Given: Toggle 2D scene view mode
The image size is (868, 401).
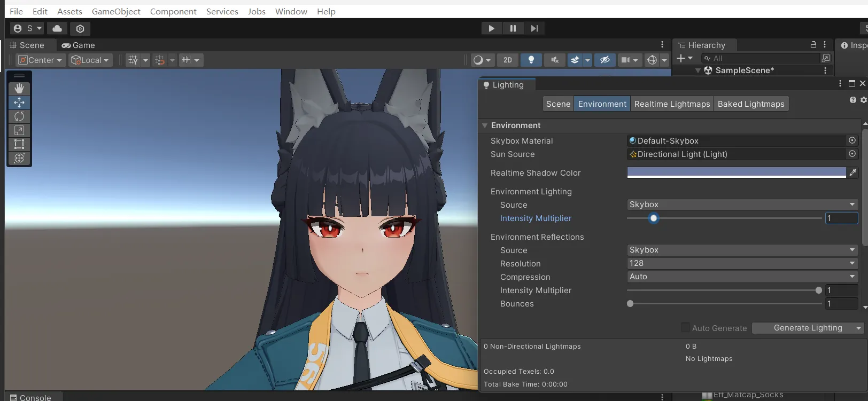Looking at the screenshot, I should click(x=508, y=60).
